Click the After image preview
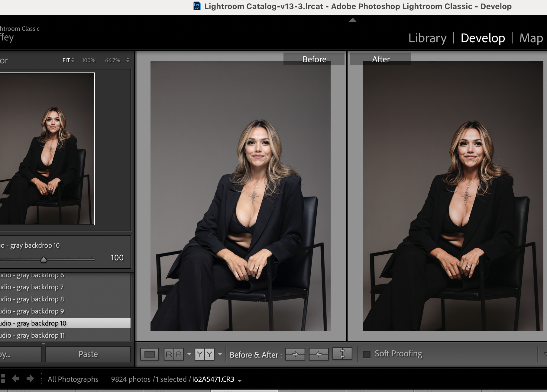 453,196
